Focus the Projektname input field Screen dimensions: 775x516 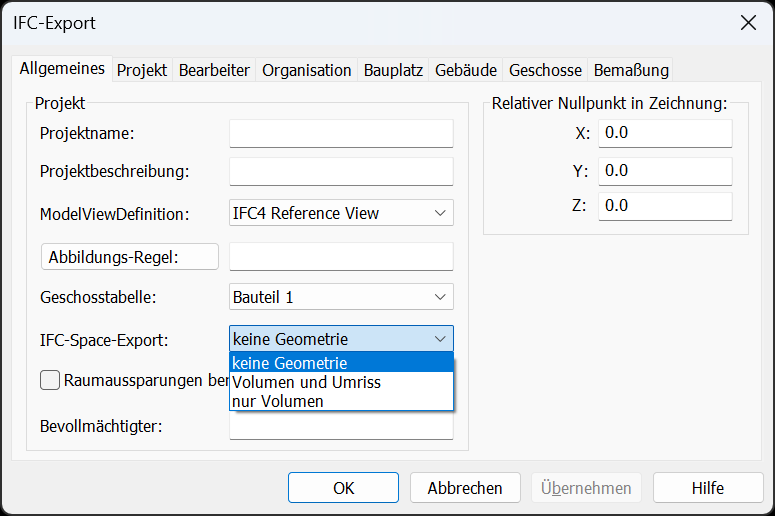341,133
